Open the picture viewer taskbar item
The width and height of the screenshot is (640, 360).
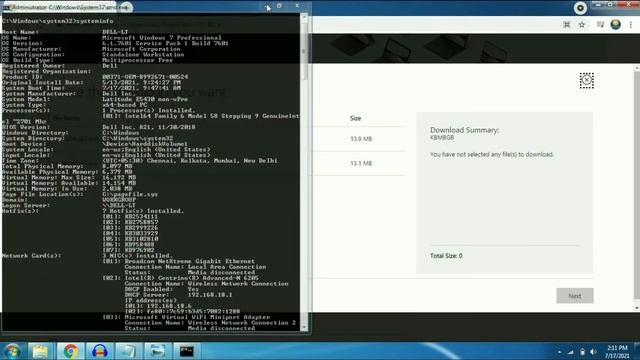click(157, 351)
